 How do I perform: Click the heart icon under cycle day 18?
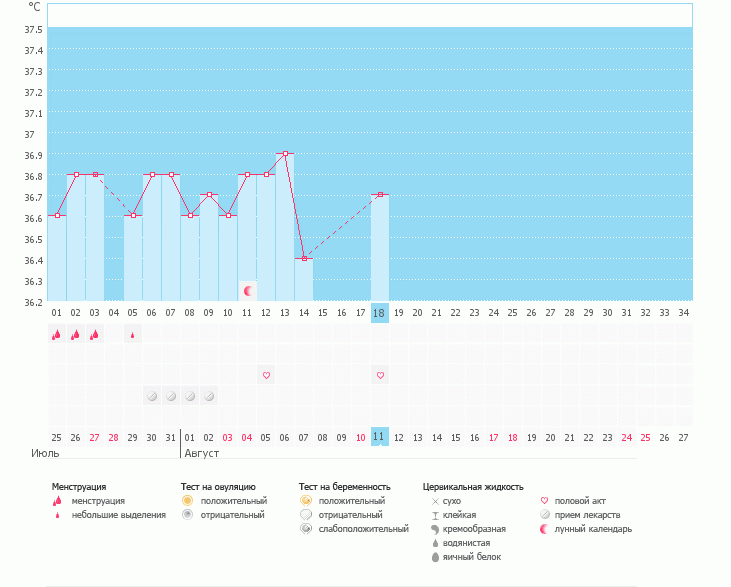pos(380,375)
